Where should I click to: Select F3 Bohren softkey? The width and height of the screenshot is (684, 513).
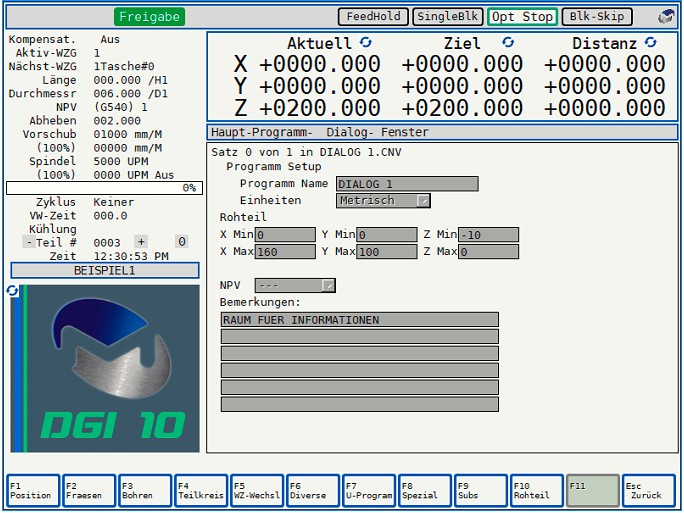tap(145, 491)
